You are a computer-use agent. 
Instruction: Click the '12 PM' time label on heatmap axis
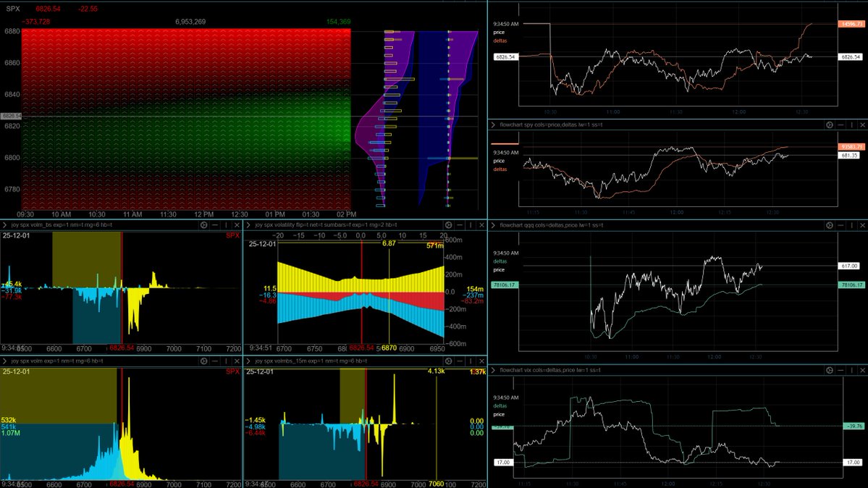point(203,214)
